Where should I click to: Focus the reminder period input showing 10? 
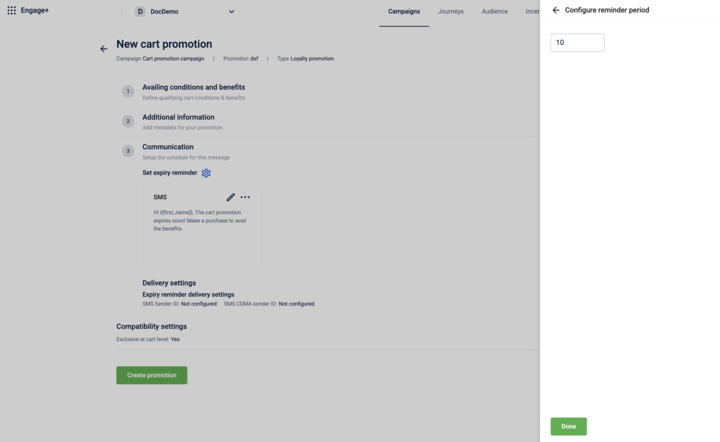click(577, 42)
